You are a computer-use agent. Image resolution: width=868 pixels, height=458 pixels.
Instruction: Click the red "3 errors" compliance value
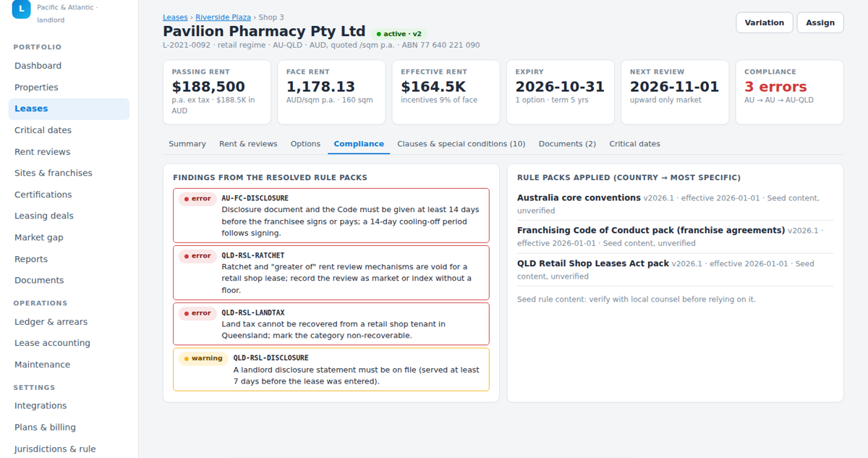click(775, 87)
